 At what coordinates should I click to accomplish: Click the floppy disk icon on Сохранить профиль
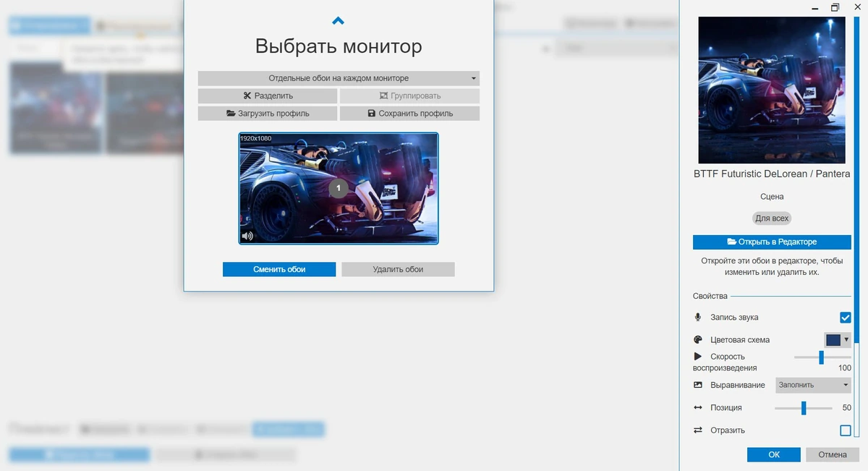[372, 114]
